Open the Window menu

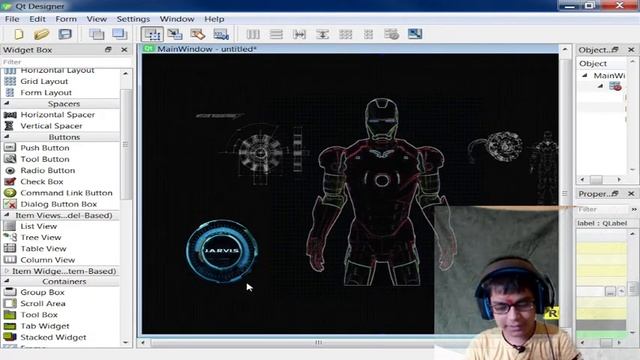click(x=177, y=19)
